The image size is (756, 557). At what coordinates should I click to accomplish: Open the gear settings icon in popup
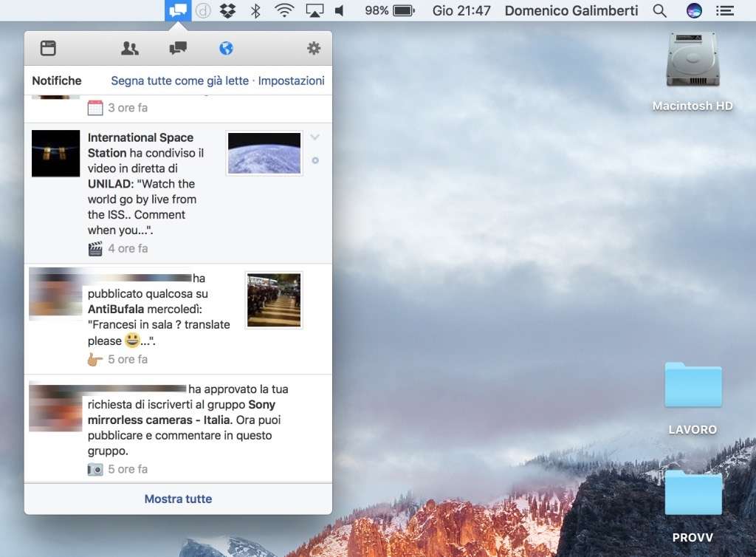(314, 49)
